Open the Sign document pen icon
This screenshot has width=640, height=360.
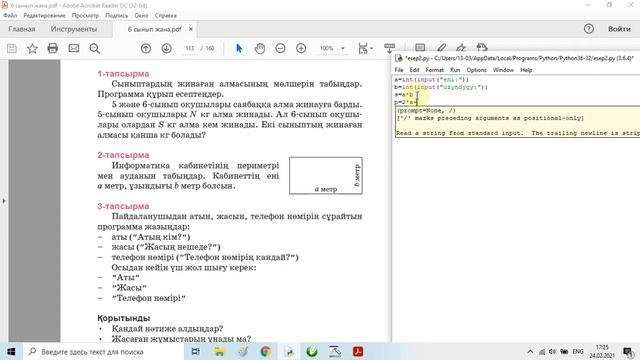[x=461, y=47]
